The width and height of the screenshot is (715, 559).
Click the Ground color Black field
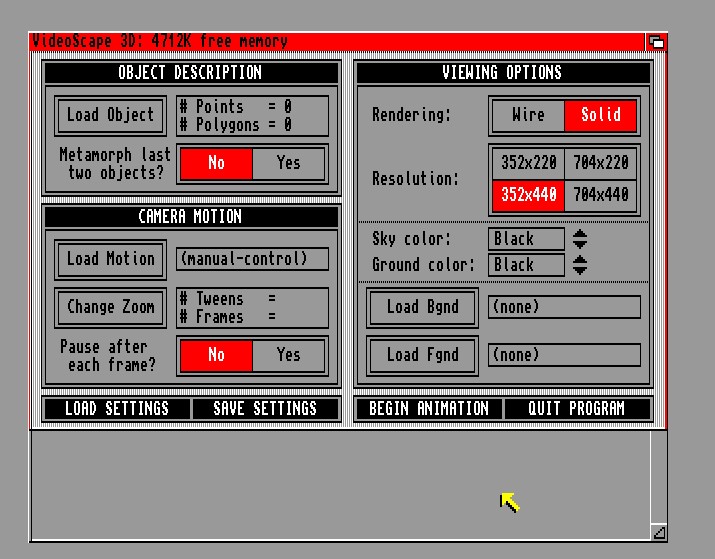tap(526, 265)
